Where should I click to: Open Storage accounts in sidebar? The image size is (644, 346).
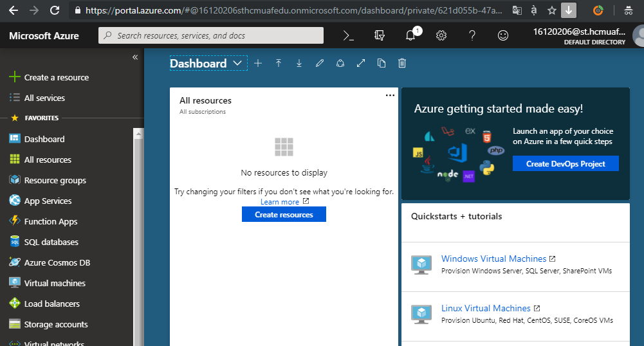tap(56, 324)
